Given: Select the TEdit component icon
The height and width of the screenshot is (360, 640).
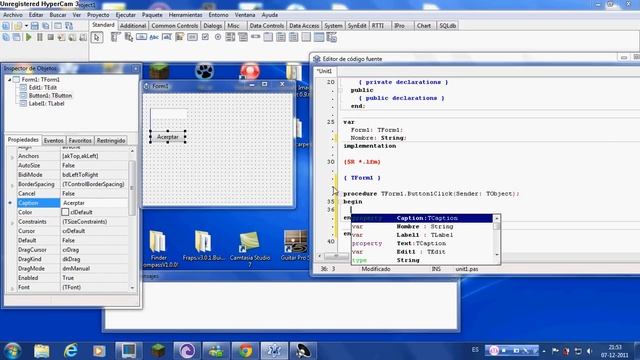Looking at the screenshot, I should point(167,37).
